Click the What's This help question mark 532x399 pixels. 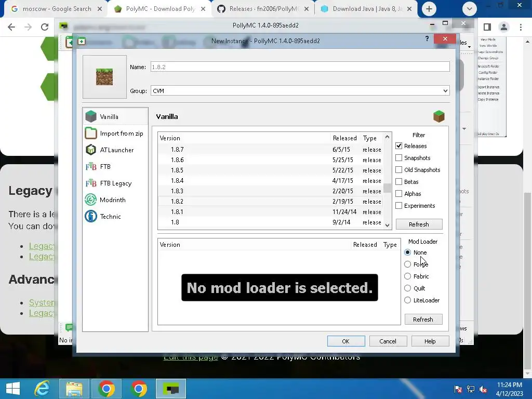pos(427,39)
